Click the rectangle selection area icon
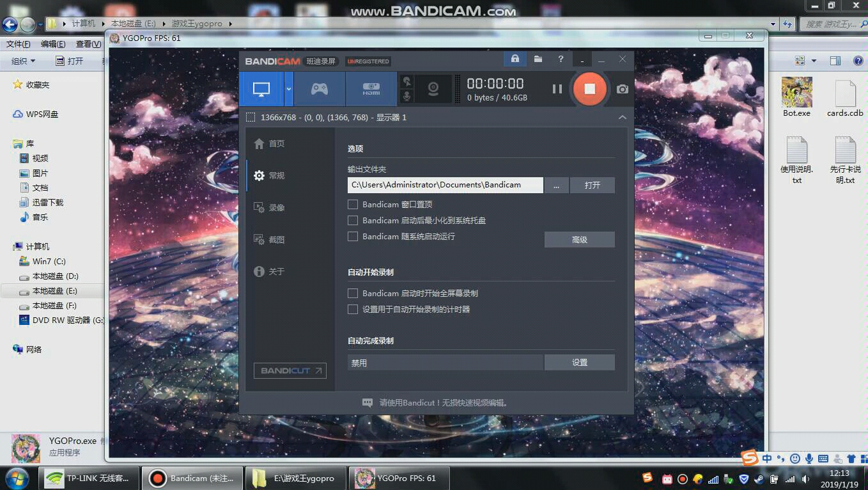 point(251,118)
